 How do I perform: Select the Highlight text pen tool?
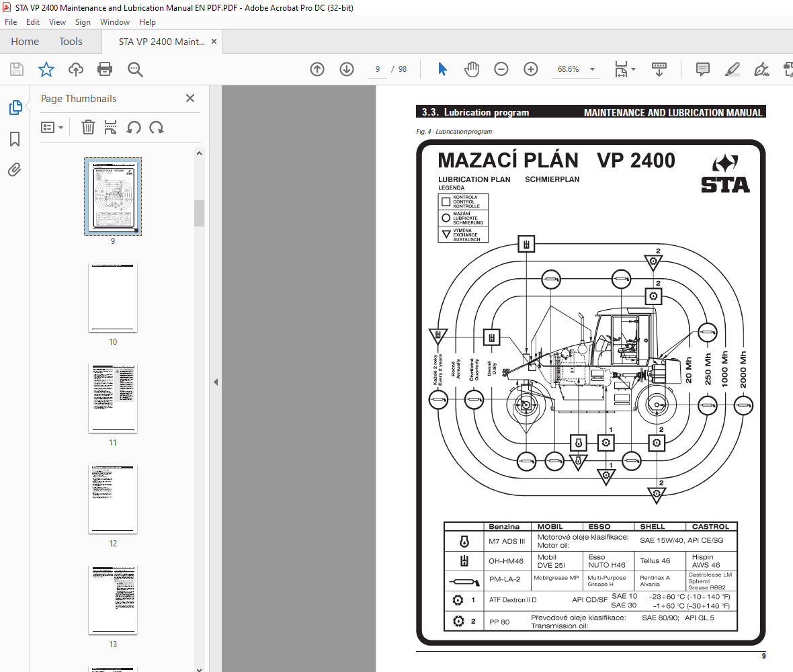point(732,69)
